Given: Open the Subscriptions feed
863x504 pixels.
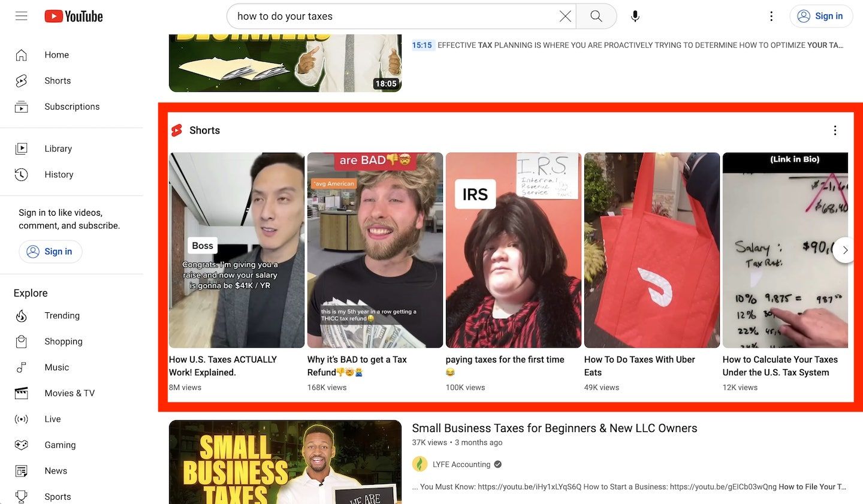Looking at the screenshot, I should tap(72, 106).
